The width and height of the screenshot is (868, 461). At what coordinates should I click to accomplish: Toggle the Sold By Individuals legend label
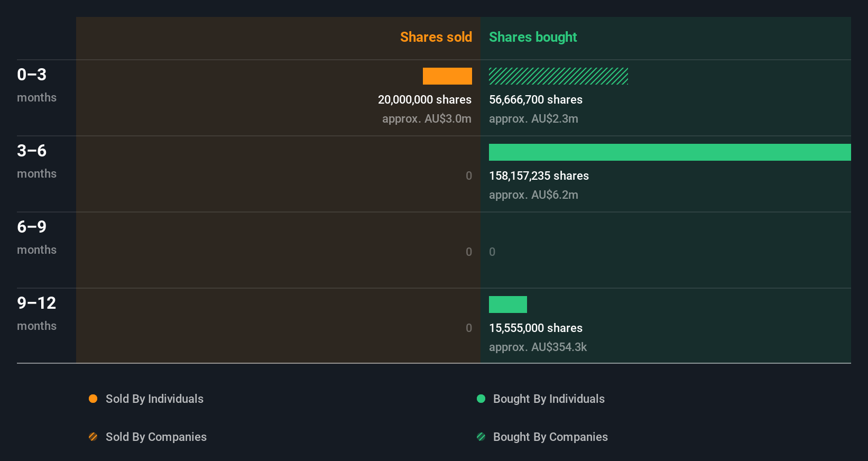pos(154,399)
